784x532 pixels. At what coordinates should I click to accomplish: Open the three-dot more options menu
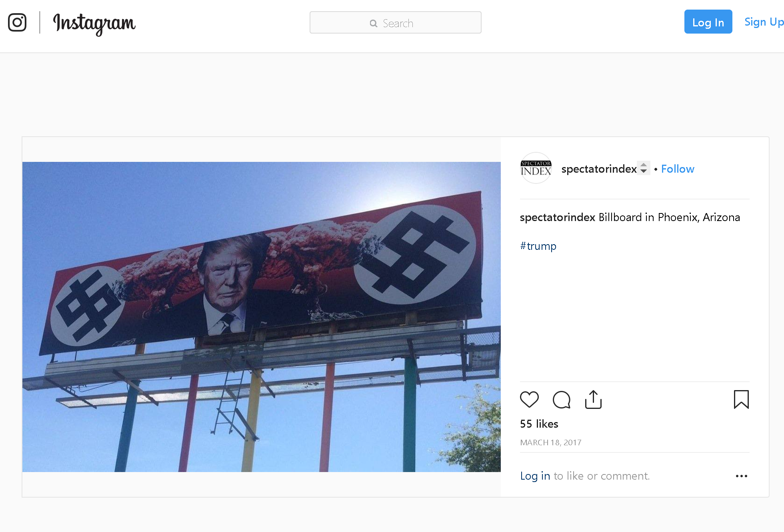coord(741,476)
